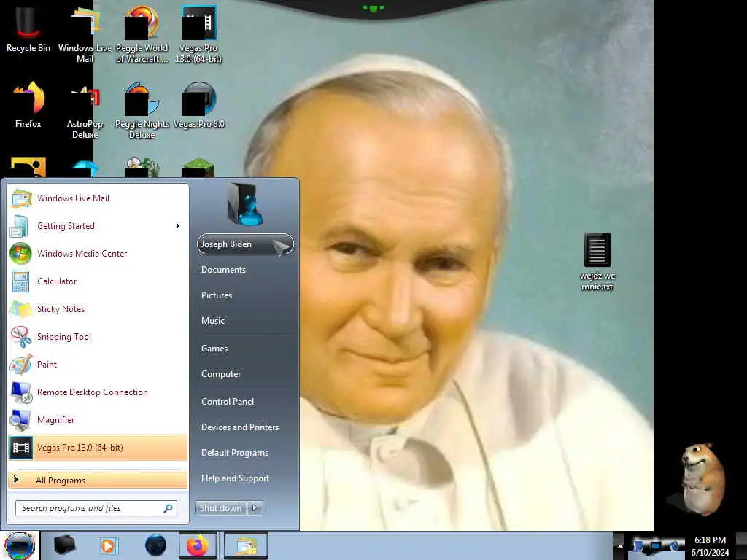Expand the Getting Started submenu arrow

(178, 226)
